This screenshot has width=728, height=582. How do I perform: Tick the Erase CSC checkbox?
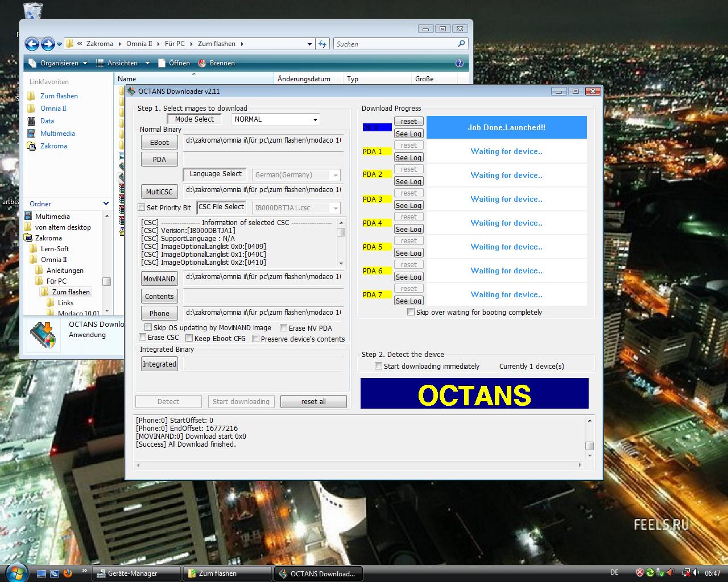click(x=142, y=338)
